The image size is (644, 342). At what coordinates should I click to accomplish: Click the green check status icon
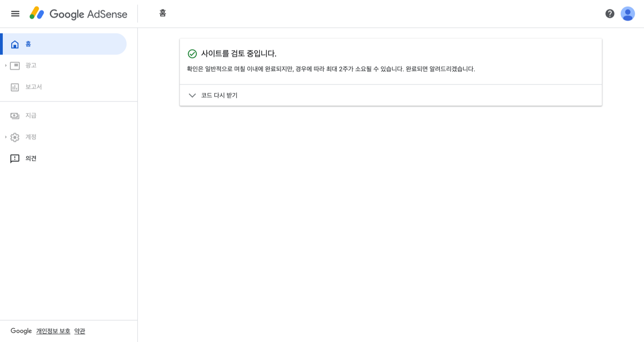coord(192,53)
